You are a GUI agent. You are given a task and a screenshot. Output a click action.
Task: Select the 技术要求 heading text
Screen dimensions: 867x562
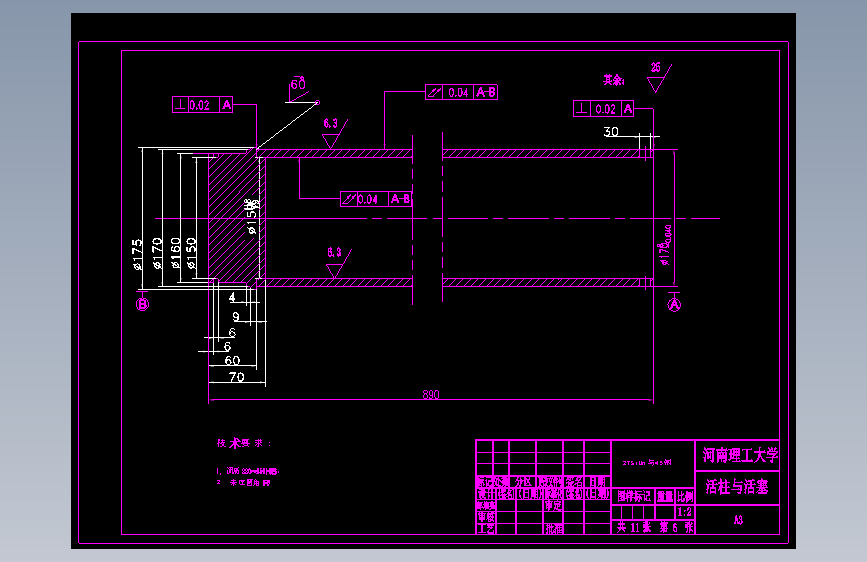[244, 443]
